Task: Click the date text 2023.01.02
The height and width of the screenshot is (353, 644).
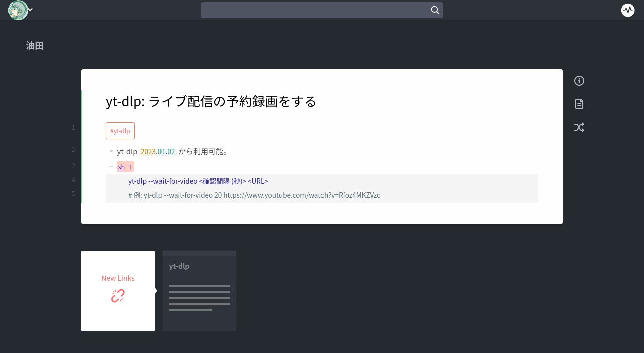Action: (x=157, y=151)
